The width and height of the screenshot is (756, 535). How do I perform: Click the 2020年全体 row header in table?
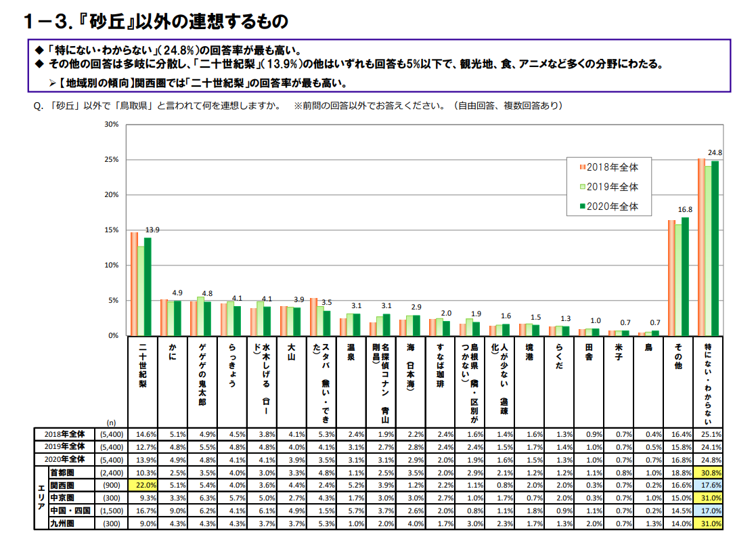click(66, 459)
